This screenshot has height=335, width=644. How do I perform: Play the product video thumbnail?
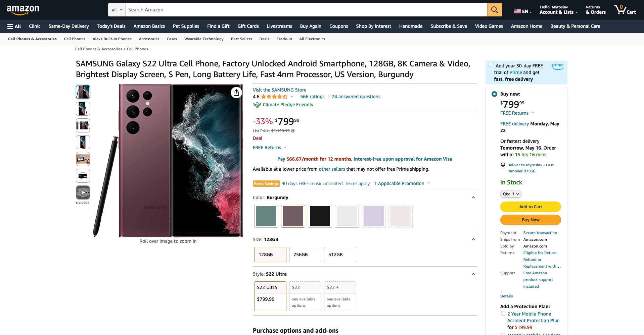pyautogui.click(x=83, y=192)
